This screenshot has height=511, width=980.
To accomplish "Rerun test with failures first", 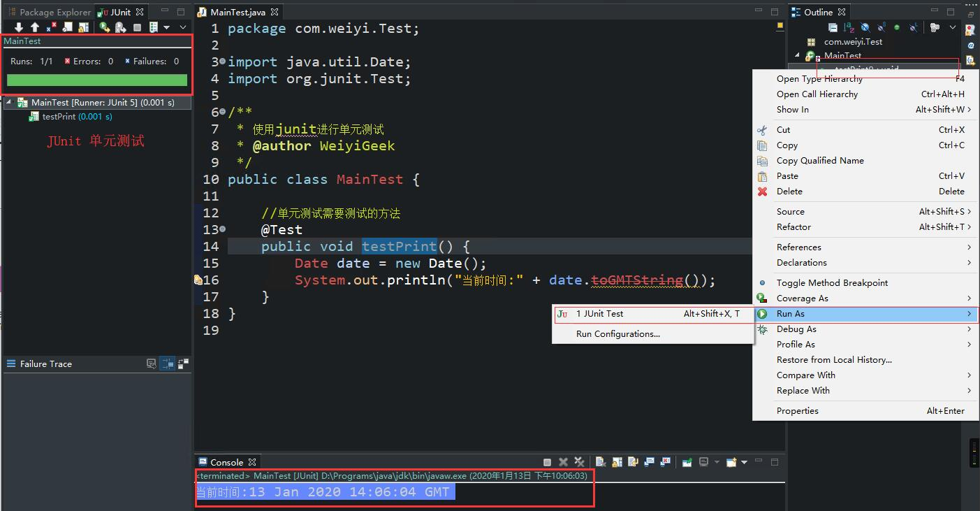I will point(121,27).
